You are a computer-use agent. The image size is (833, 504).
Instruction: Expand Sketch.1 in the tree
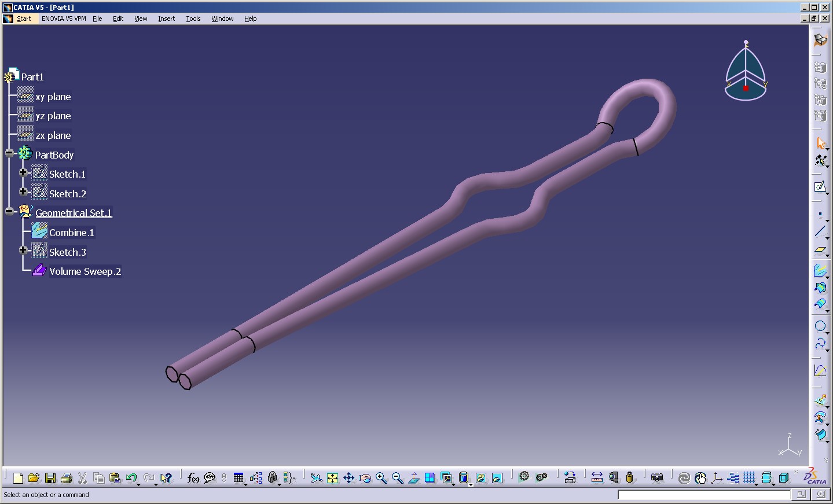tap(23, 172)
